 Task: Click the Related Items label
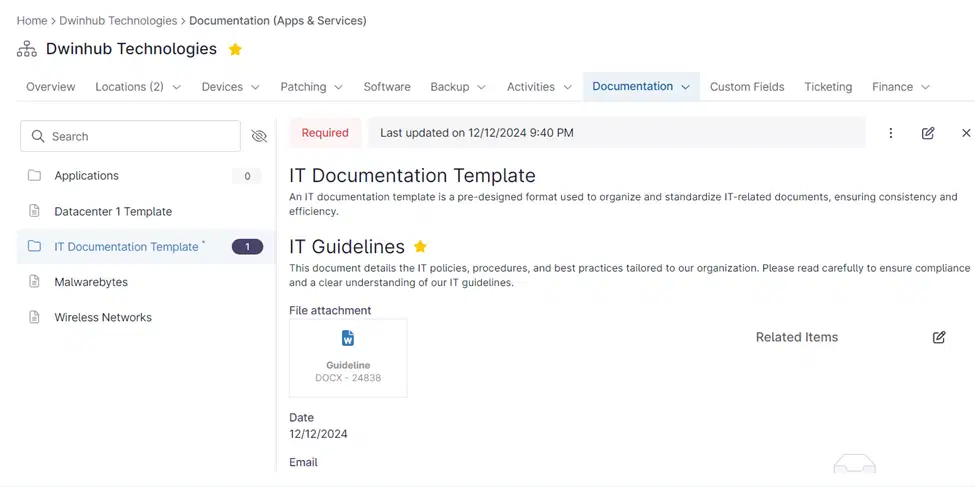tap(797, 337)
